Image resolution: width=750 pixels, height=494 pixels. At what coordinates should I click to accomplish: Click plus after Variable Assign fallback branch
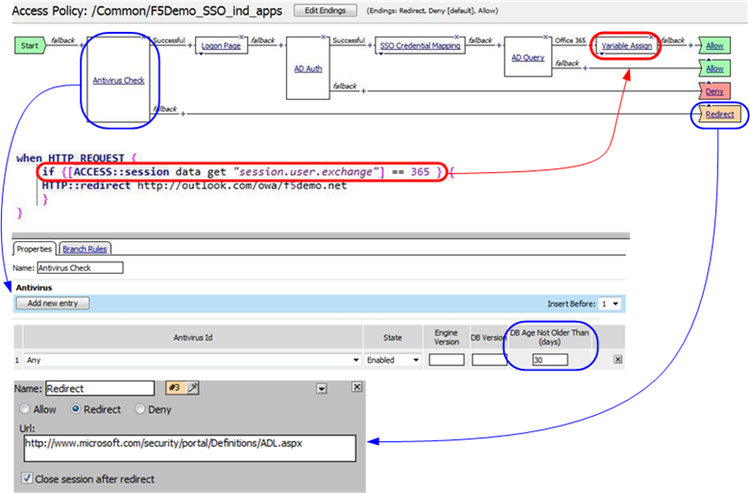coord(691,45)
